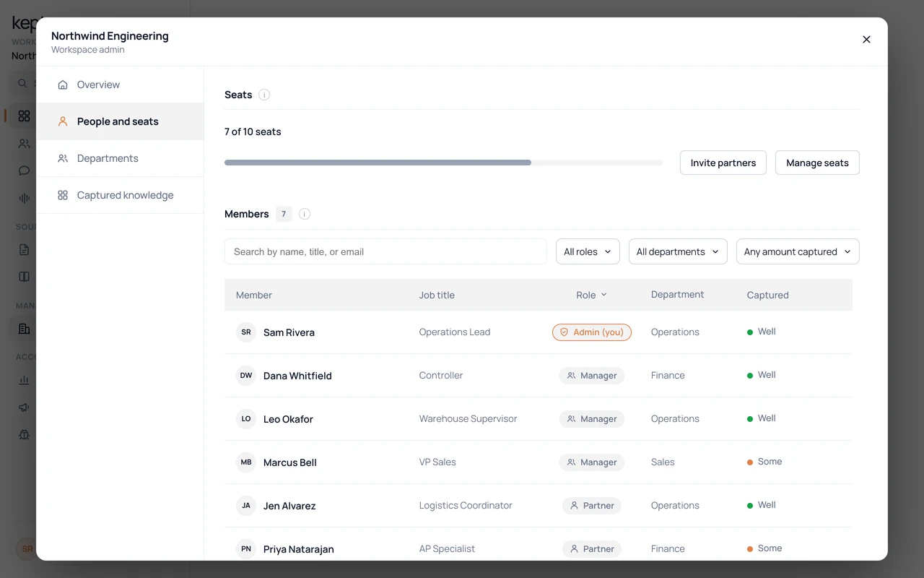The width and height of the screenshot is (924, 578).
Task: Click the Overview home icon
Action: point(63,85)
